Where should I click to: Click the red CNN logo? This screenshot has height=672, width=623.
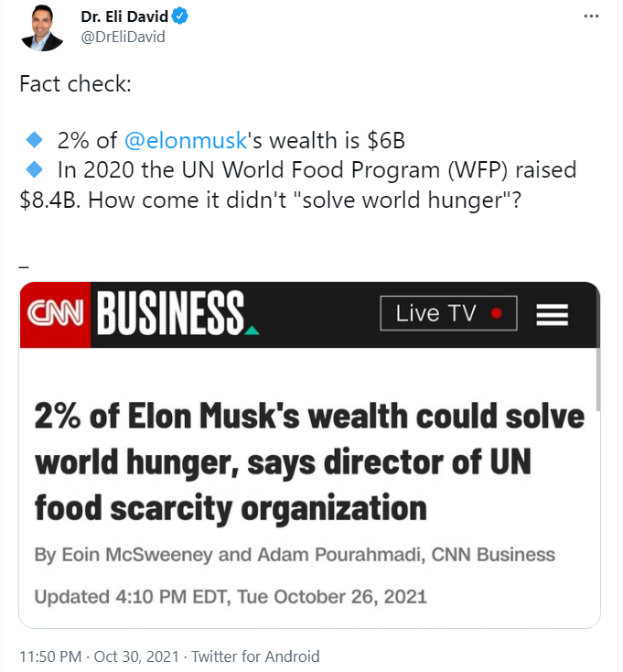point(55,314)
